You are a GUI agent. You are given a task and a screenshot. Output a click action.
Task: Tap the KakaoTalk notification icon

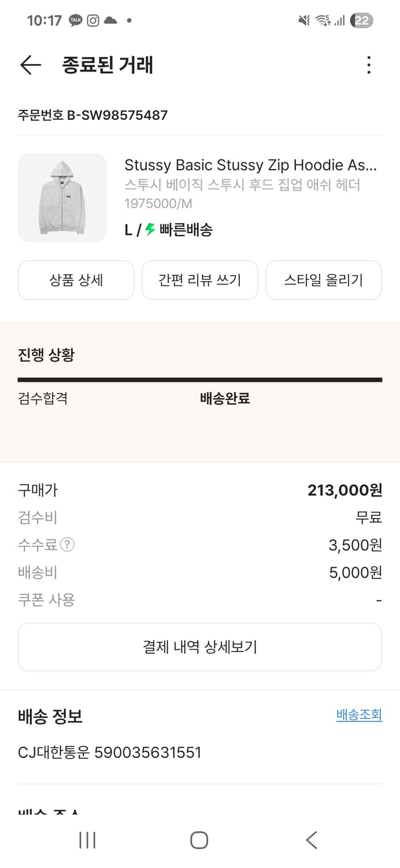click(76, 21)
